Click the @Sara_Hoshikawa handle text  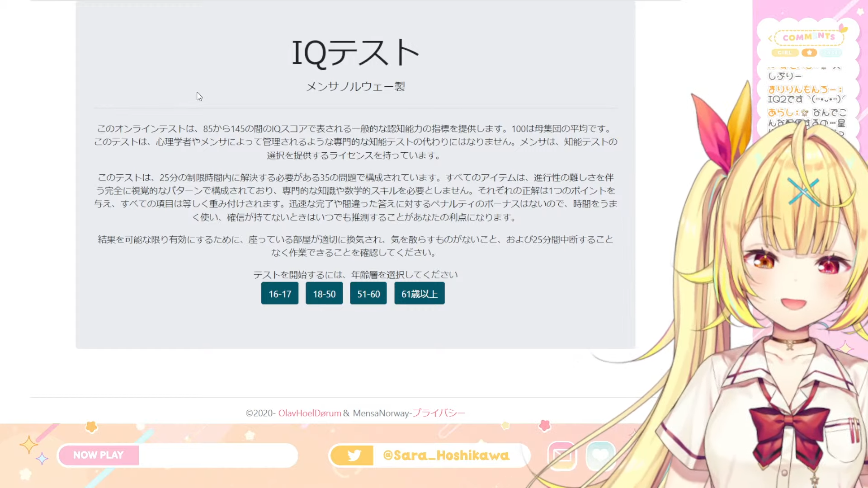446,455
